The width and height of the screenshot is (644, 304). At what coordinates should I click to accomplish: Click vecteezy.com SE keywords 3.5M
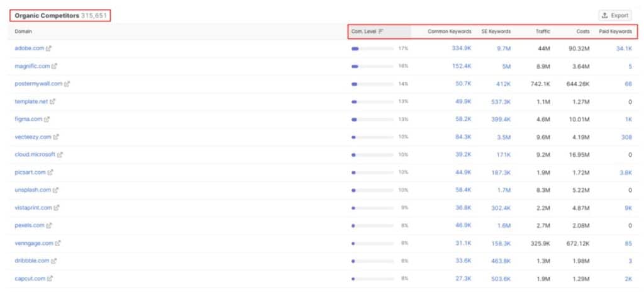point(504,137)
